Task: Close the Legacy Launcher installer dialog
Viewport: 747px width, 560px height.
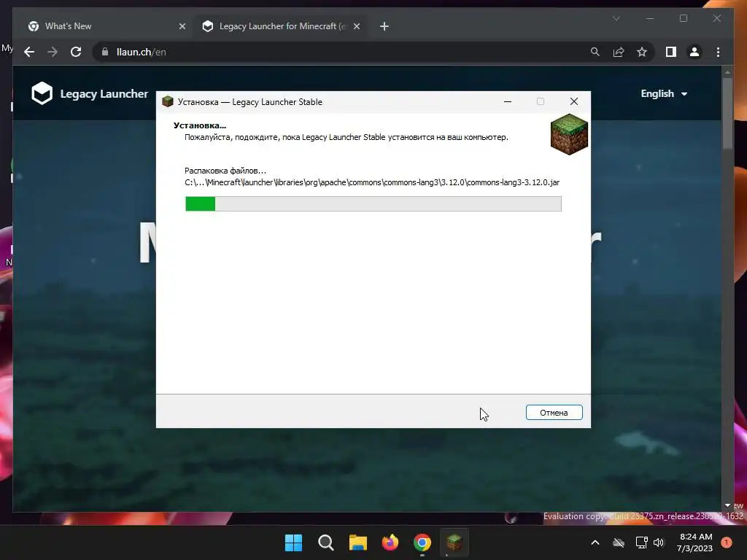Action: (x=573, y=101)
